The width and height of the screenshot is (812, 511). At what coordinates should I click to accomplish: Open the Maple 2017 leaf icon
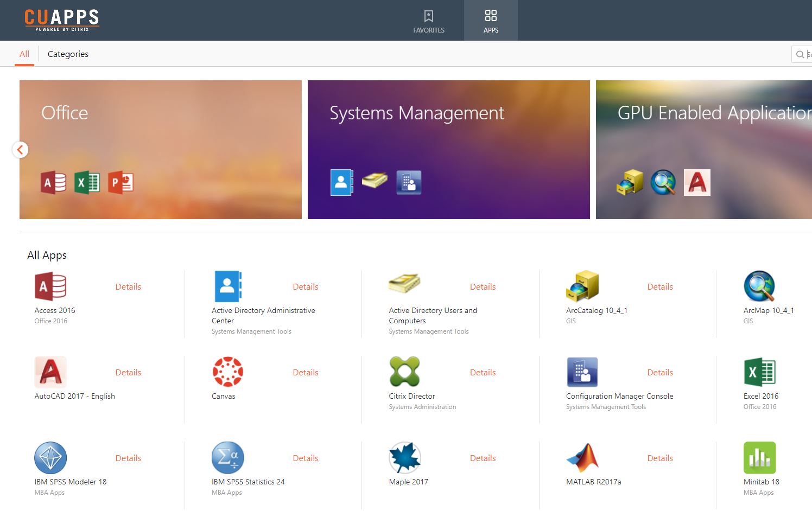pyautogui.click(x=405, y=458)
